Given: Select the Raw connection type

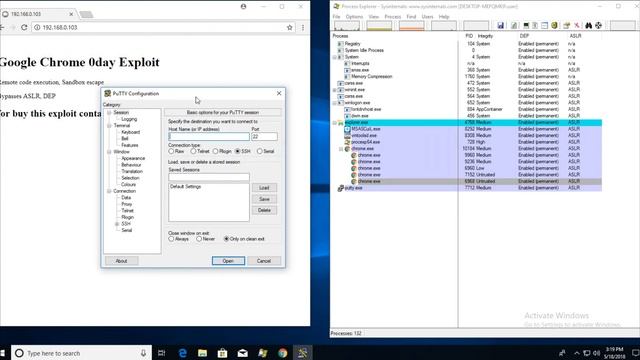Looking at the screenshot, I should (x=171, y=151).
